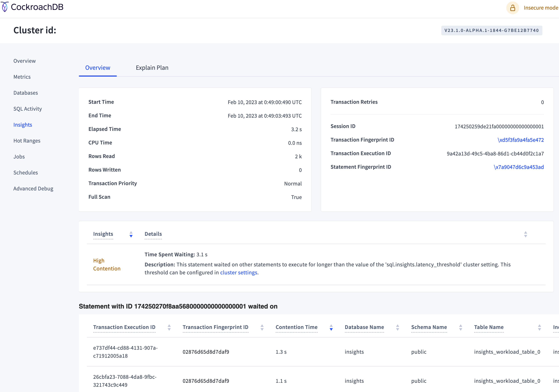Click the Insecure mode label
This screenshot has width=559, height=392.
541,8
